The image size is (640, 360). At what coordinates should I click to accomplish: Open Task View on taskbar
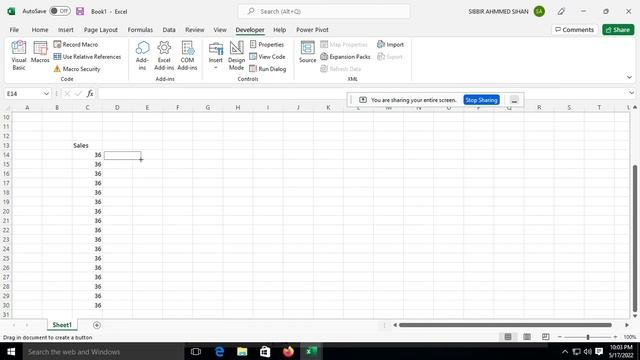pyautogui.click(x=196, y=351)
